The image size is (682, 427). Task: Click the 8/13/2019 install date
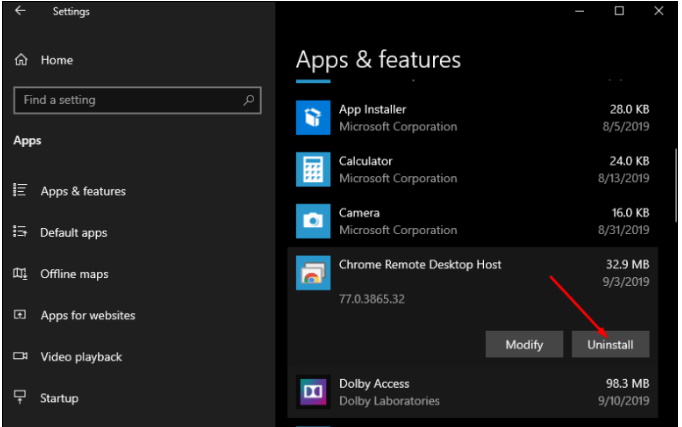[624, 178]
